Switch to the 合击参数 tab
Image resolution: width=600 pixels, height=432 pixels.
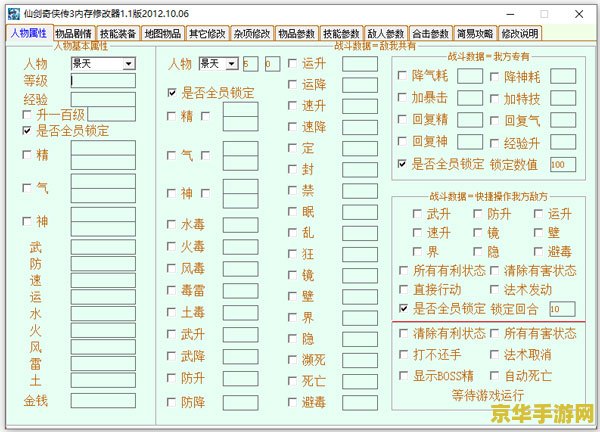tap(430, 34)
